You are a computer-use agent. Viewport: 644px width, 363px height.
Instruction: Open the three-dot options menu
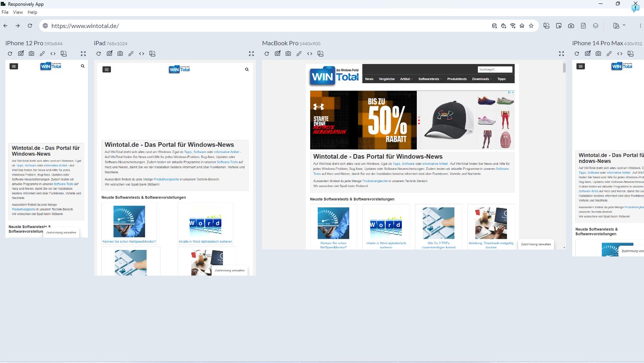[x=640, y=26]
